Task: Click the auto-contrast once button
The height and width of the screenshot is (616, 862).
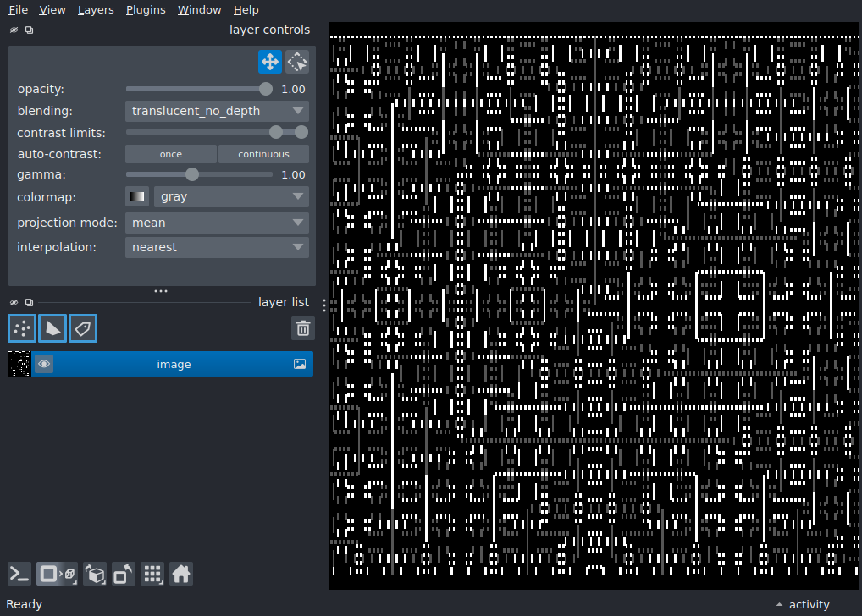Action: coord(171,154)
